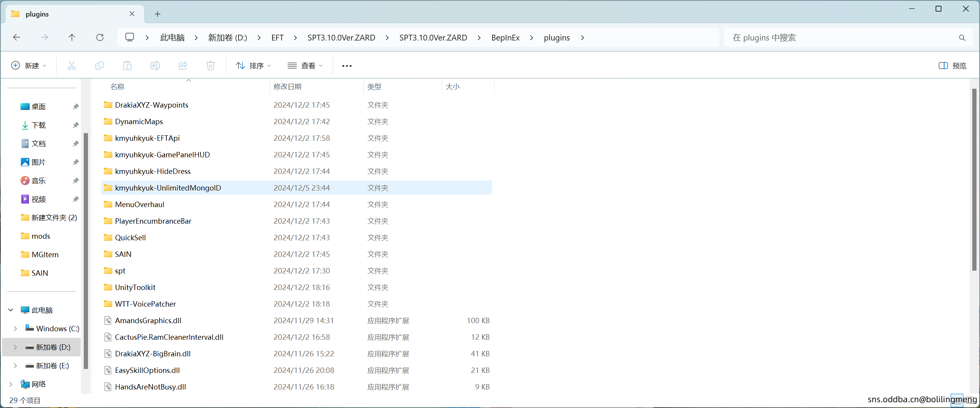Share the selected item with the share icon
980x408 pixels.
[x=183, y=65]
